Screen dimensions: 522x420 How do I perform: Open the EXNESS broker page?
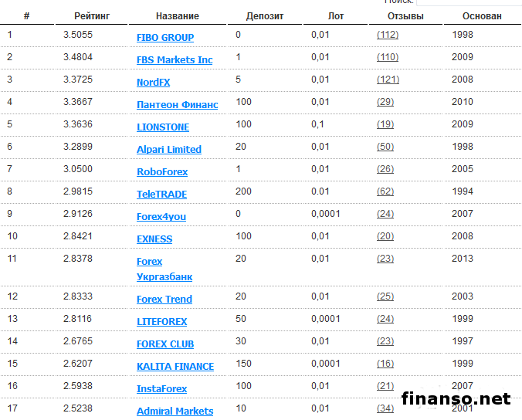154,239
